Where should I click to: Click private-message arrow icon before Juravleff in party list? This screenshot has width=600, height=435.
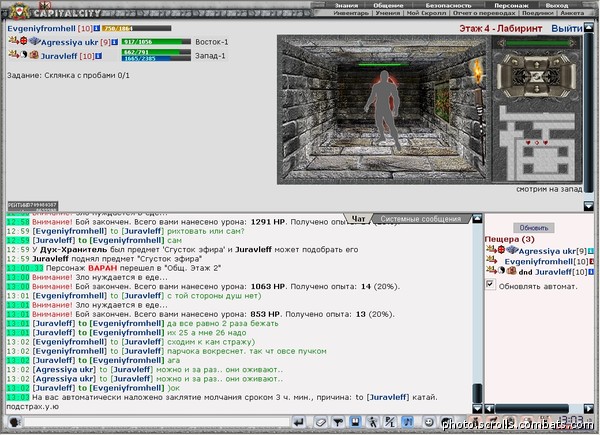point(14,54)
